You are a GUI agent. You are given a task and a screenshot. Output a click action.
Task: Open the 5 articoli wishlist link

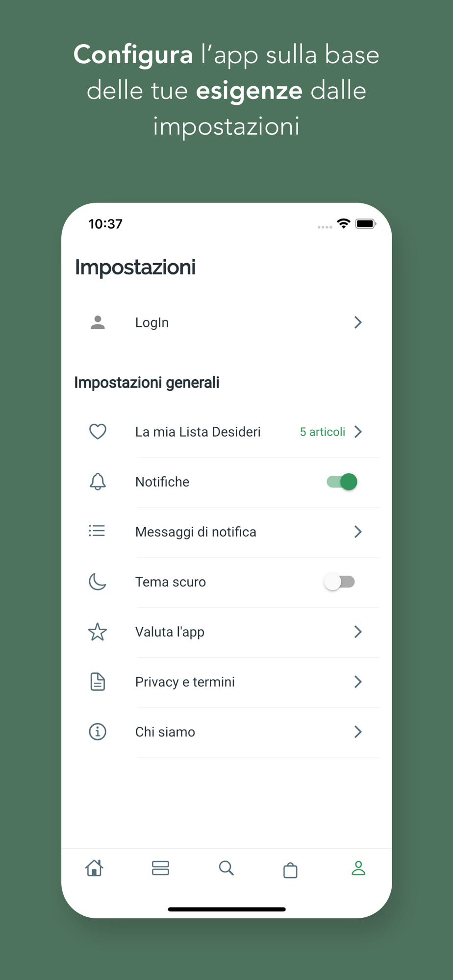pos(323,432)
